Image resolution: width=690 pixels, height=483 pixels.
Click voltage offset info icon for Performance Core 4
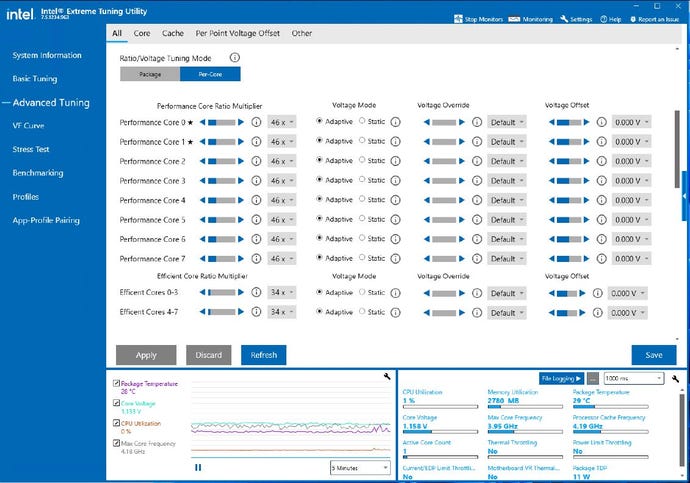pyautogui.click(x=602, y=200)
